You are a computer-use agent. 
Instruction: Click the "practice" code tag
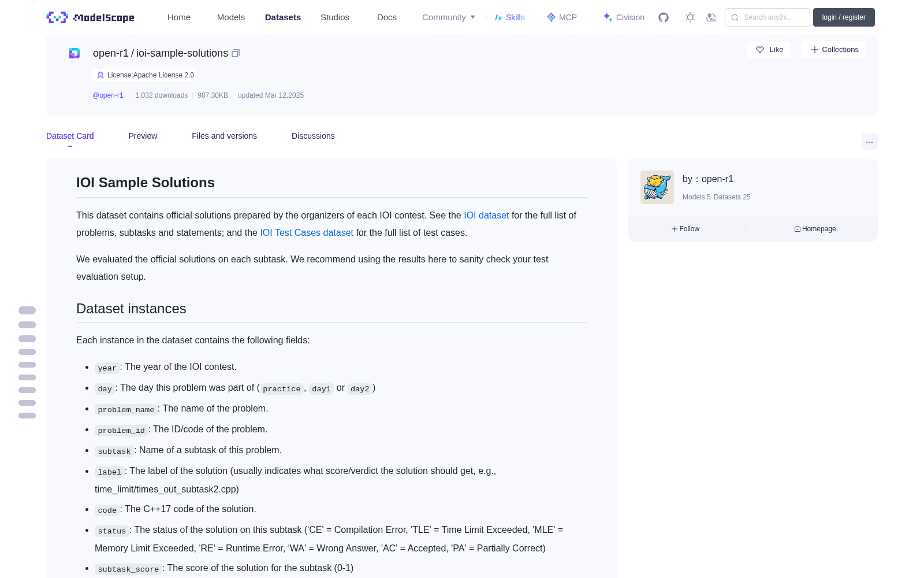tap(282, 388)
